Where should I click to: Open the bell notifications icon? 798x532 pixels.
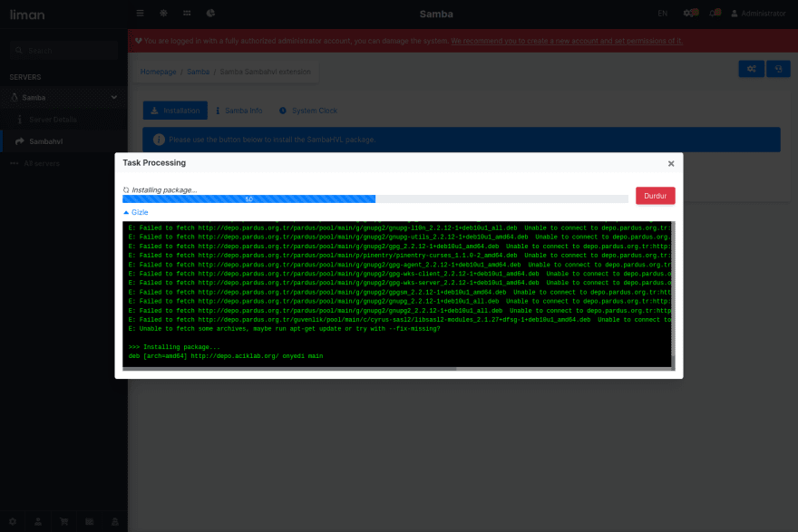pyautogui.click(x=715, y=14)
